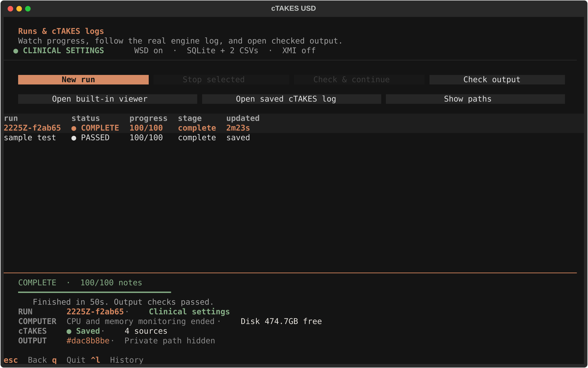Image resolution: width=588 pixels, height=368 pixels.
Task: Click the Stop selected button
Action: [221, 80]
